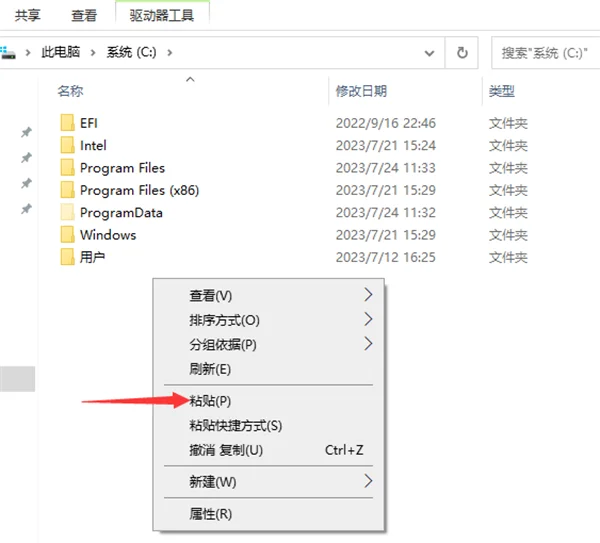Expand the 查看(V) submenu arrow
600x543 pixels.
pyautogui.click(x=368, y=295)
